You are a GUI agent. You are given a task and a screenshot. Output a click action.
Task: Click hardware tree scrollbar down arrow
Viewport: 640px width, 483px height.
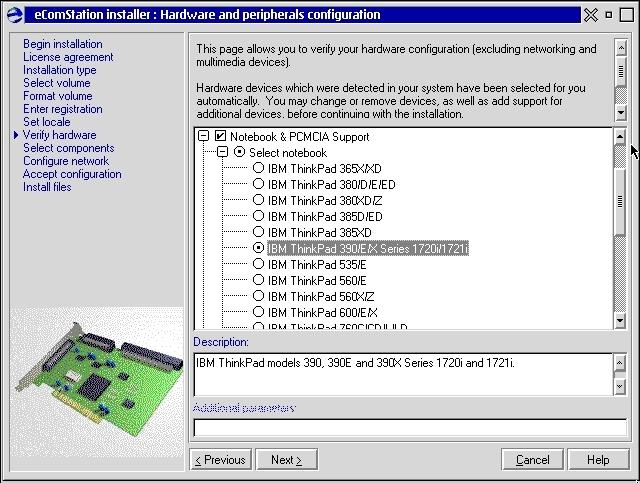click(x=620, y=321)
